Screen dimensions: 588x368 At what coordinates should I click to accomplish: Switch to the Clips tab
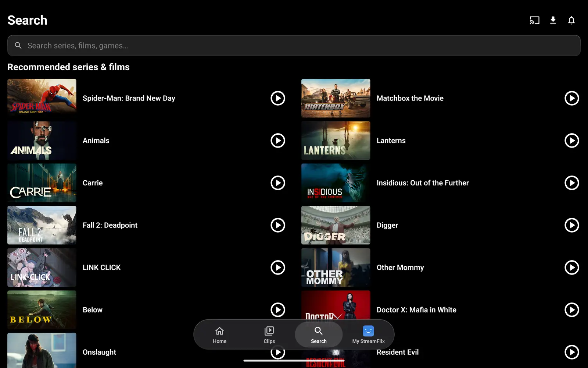(x=269, y=335)
